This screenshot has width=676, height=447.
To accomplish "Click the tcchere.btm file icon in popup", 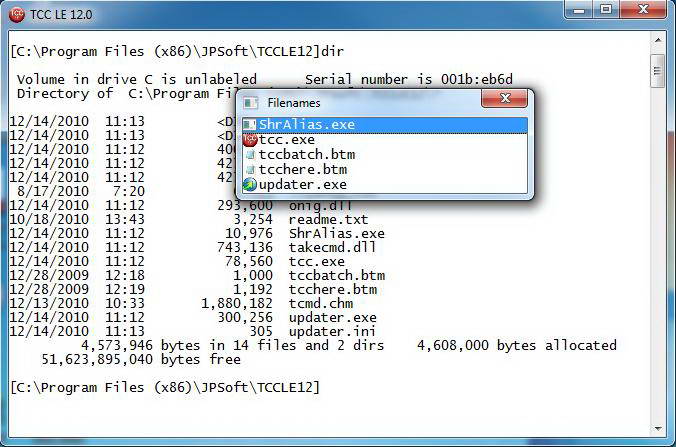I will 250,169.
